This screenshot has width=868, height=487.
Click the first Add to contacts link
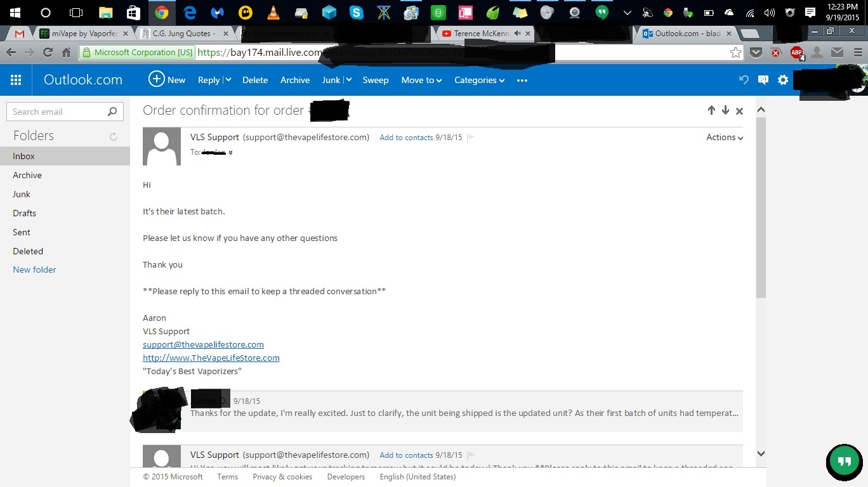coord(406,138)
